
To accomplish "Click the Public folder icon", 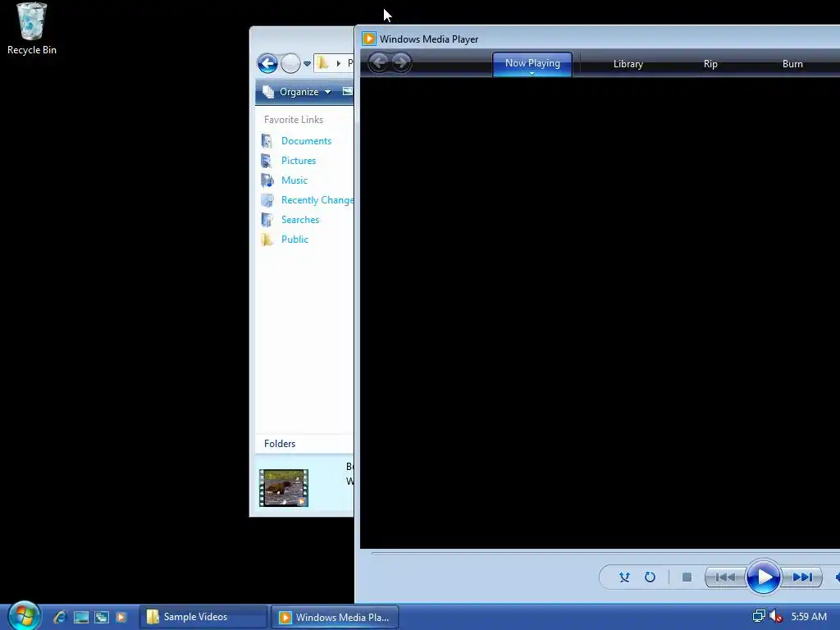I will [267, 240].
